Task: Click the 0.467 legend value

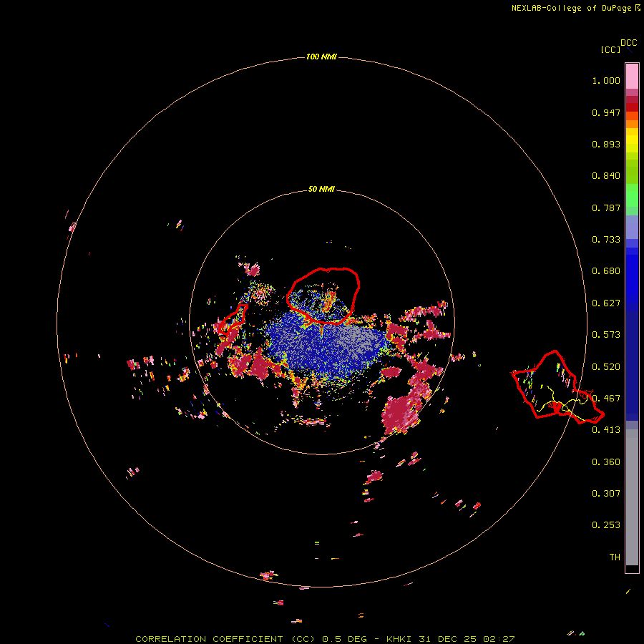Action: [x=606, y=399]
